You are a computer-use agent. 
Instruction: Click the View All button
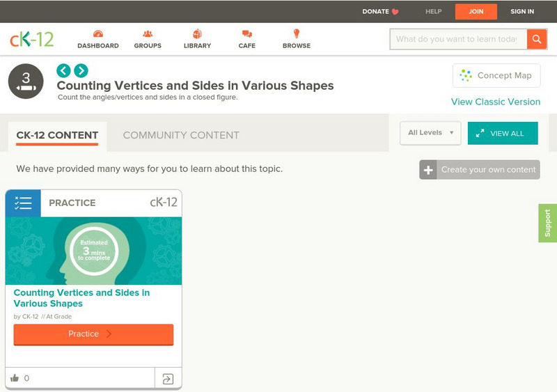503,133
